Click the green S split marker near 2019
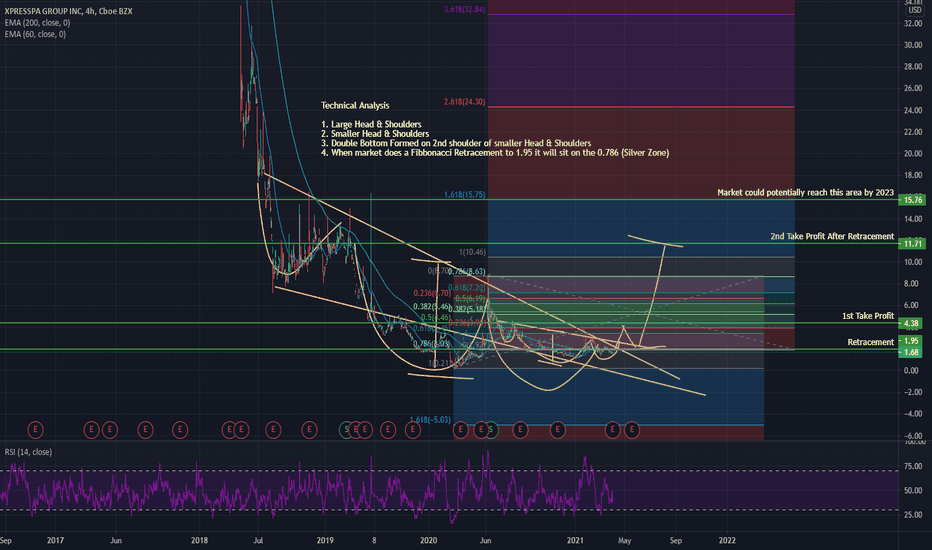The image size is (932, 550). [x=347, y=429]
